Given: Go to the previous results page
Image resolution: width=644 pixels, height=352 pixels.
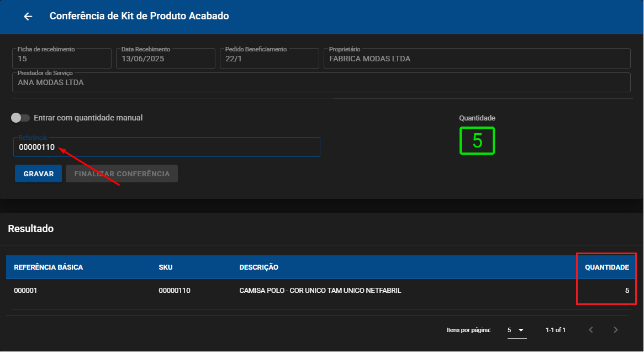Looking at the screenshot, I should pyautogui.click(x=590, y=330).
